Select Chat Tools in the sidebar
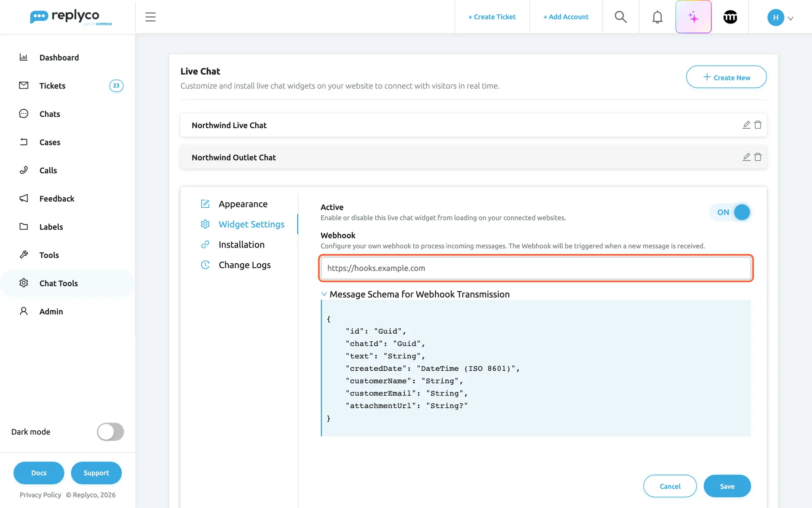812x508 pixels. click(68, 283)
